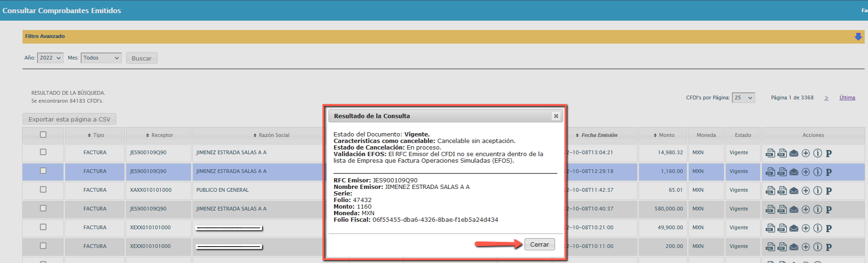Download XML for the 14,980.32 invoice
The height and width of the screenshot is (263, 868).
770,153
